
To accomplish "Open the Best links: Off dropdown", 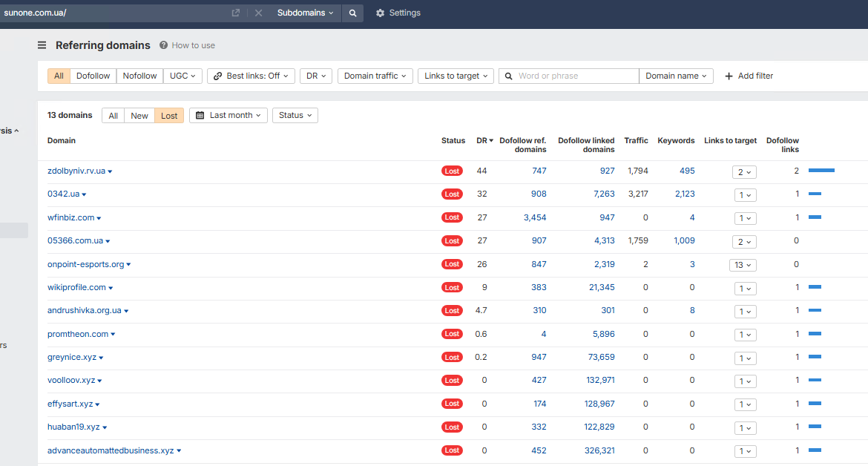I will (x=251, y=76).
